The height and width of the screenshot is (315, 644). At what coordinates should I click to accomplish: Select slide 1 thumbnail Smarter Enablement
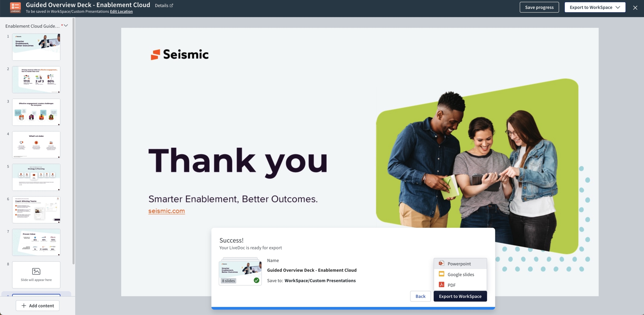tap(36, 47)
